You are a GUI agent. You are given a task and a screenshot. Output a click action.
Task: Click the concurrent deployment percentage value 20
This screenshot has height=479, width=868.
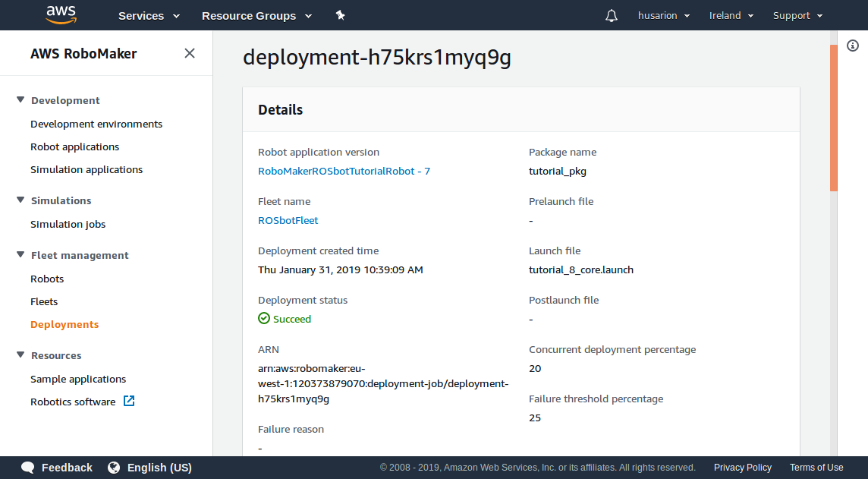[x=535, y=368]
